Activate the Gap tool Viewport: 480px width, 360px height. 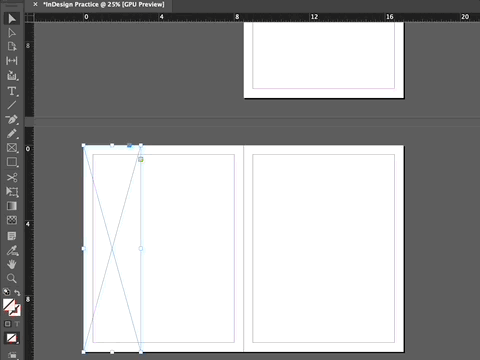click(12, 61)
